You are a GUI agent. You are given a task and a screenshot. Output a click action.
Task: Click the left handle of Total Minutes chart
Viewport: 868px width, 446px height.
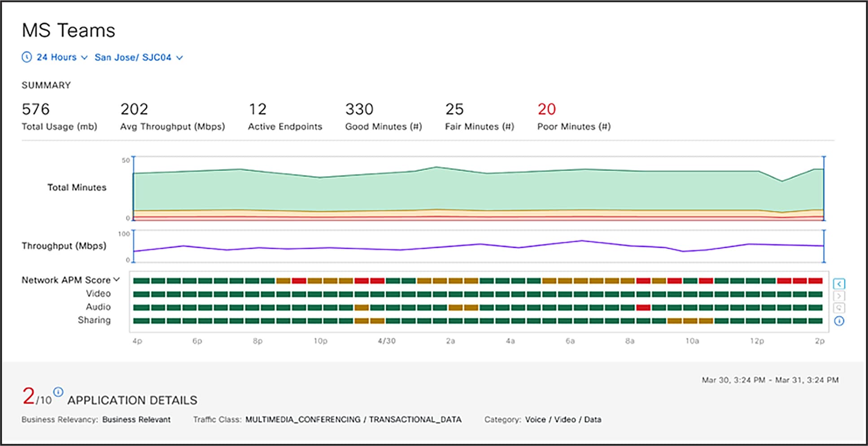pos(133,188)
